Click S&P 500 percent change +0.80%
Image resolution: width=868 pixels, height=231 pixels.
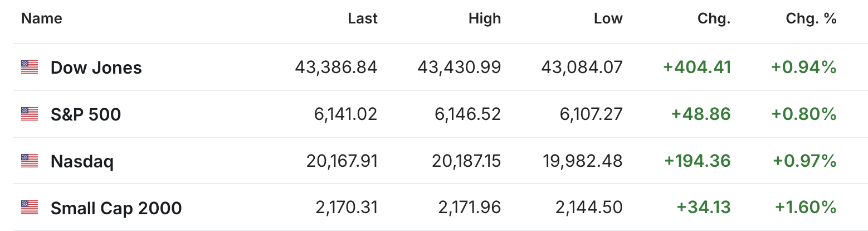(x=804, y=114)
